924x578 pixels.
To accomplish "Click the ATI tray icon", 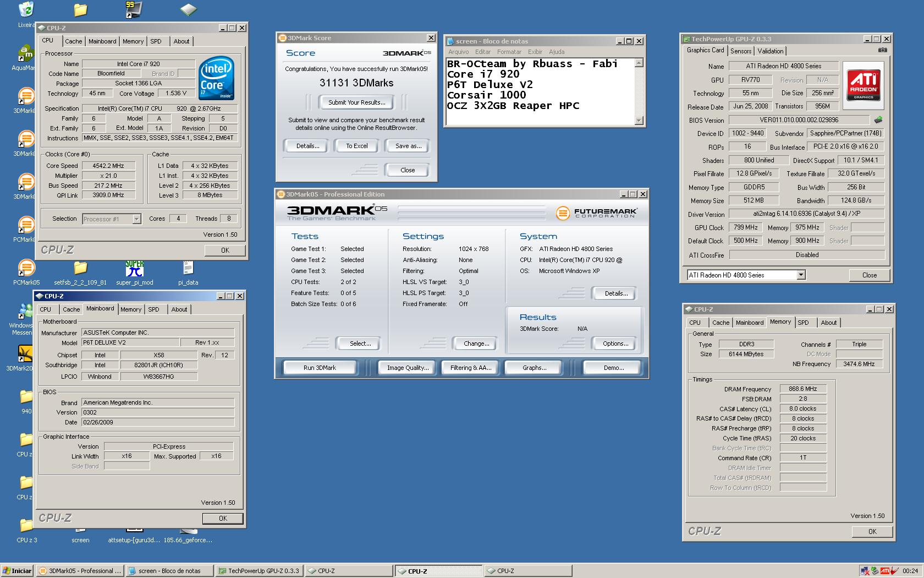I will coord(885,571).
